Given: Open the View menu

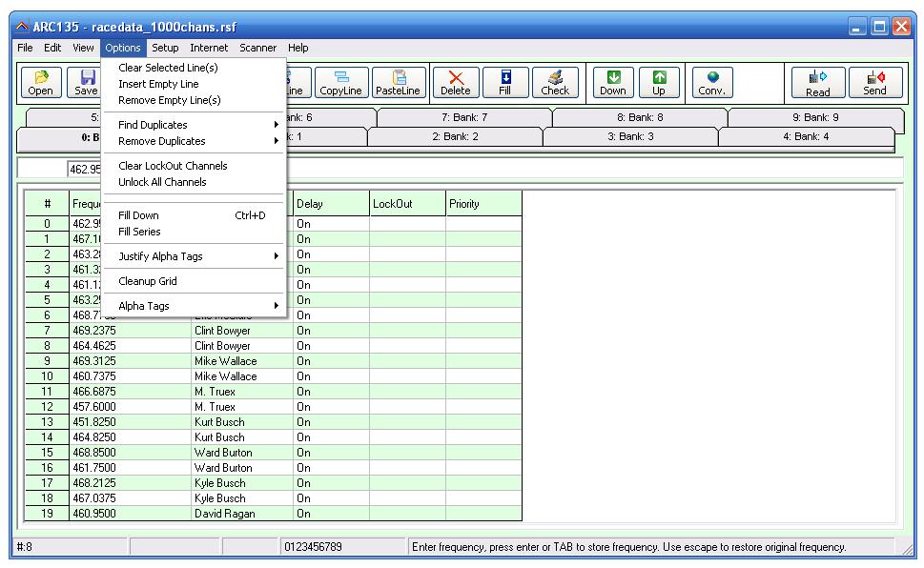Looking at the screenshot, I should point(83,48).
